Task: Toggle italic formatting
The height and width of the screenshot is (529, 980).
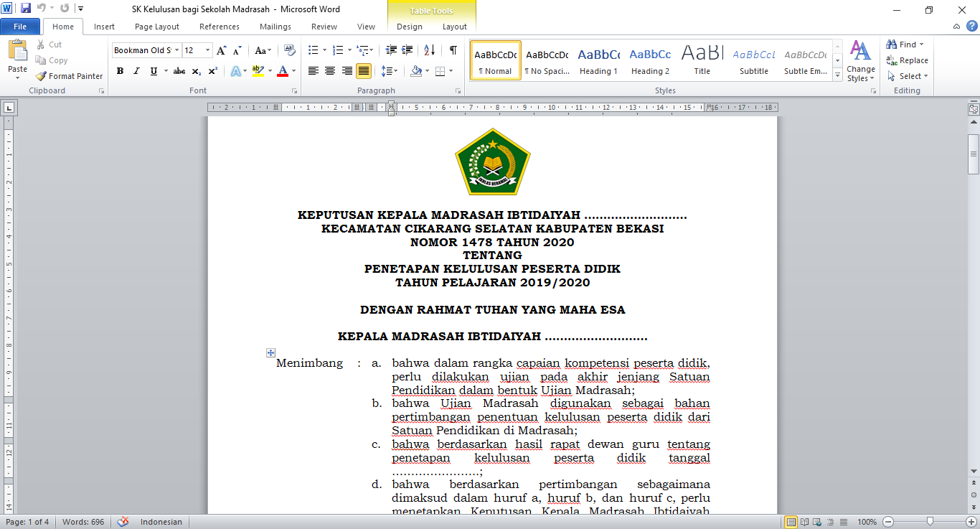Action: 135,71
